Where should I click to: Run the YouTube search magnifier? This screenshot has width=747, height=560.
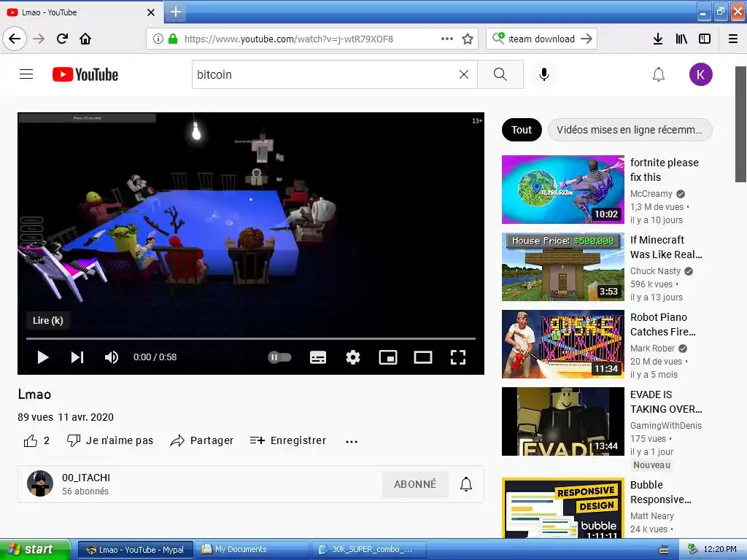pos(500,74)
